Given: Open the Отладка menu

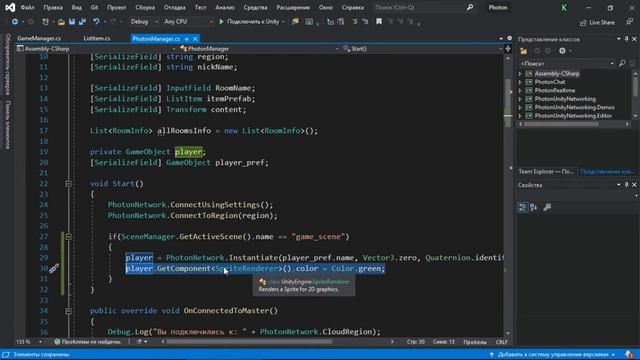Looking at the screenshot, I should coord(174,7).
